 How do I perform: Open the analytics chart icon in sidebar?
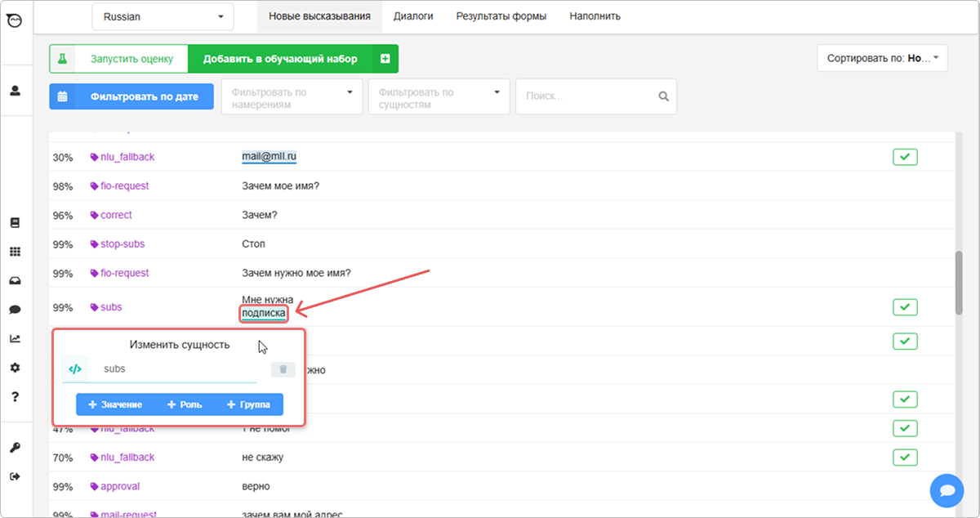point(15,338)
